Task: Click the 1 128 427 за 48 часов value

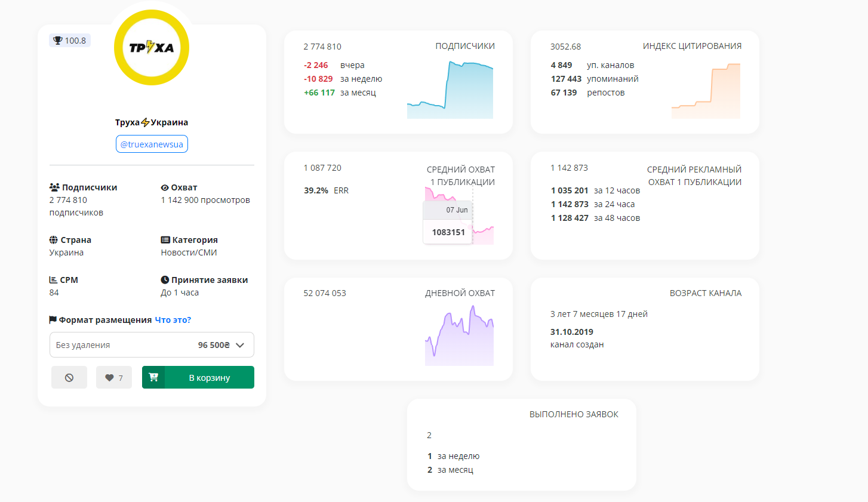Action: coord(570,218)
